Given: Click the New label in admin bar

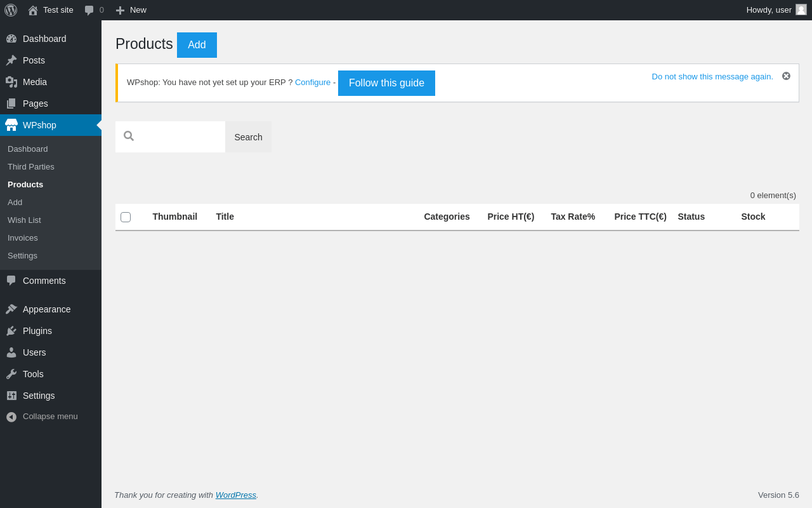Looking at the screenshot, I should (x=138, y=10).
